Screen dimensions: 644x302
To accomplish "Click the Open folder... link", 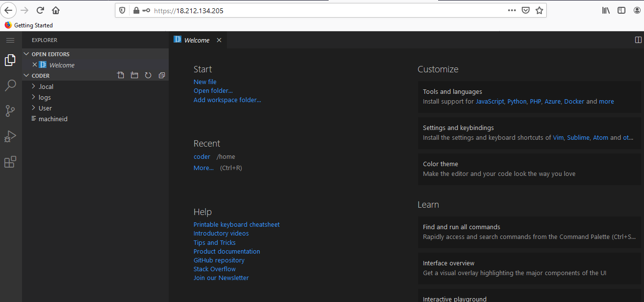I will pyautogui.click(x=213, y=90).
